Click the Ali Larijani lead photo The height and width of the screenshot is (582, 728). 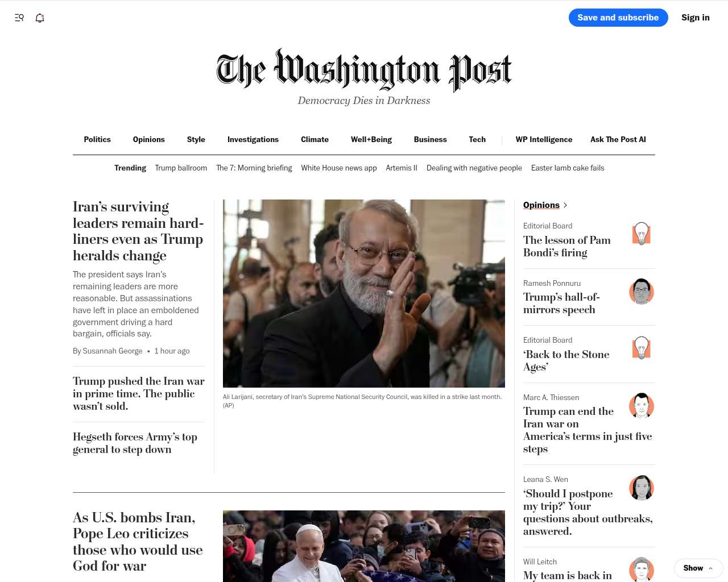[x=364, y=293]
